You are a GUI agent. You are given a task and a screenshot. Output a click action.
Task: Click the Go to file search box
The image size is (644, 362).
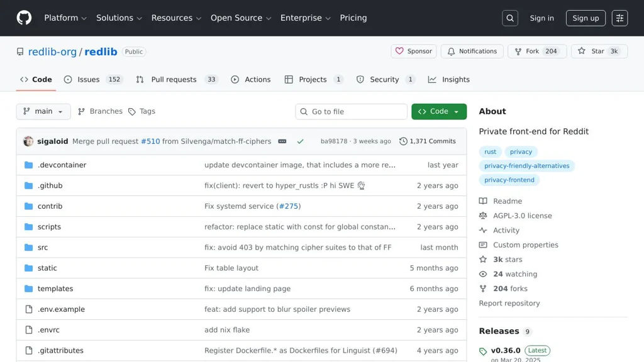click(x=351, y=111)
